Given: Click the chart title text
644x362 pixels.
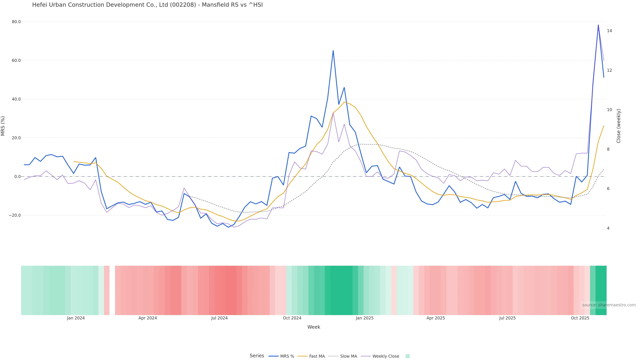Looking at the screenshot, I should 147,5.
